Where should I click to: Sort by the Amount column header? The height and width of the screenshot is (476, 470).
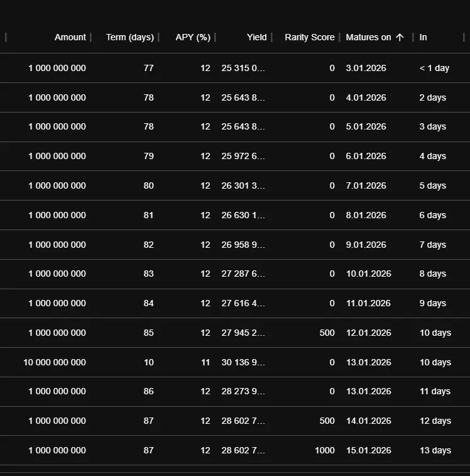coord(70,37)
